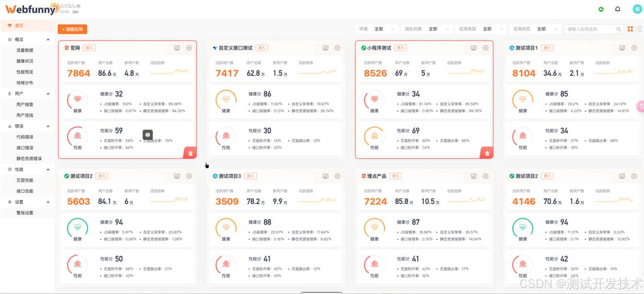Click the alarm badge on 小程序测试 card corner
Viewport: 644px width, 294px height.
point(487,153)
